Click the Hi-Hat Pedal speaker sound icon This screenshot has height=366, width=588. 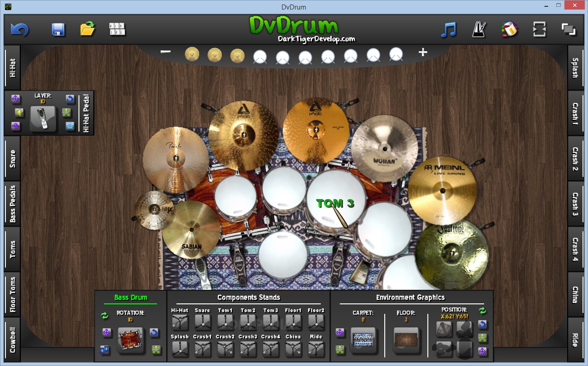18,112
